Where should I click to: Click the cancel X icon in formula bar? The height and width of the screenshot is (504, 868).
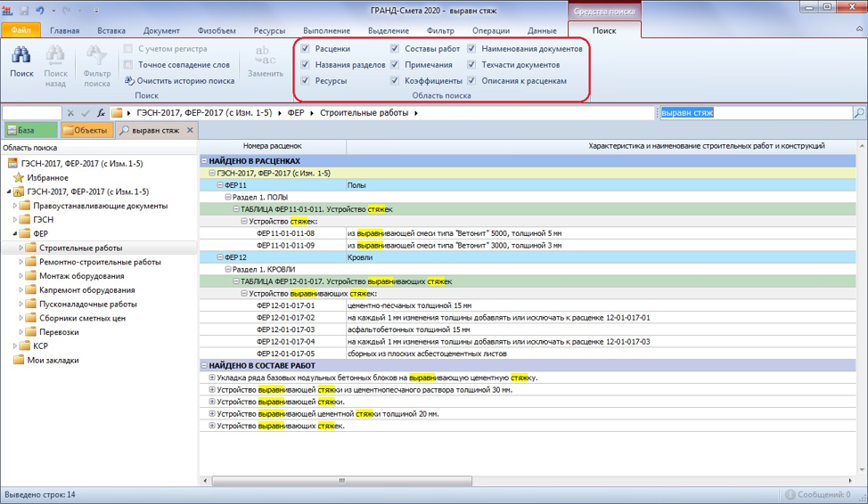tap(70, 113)
